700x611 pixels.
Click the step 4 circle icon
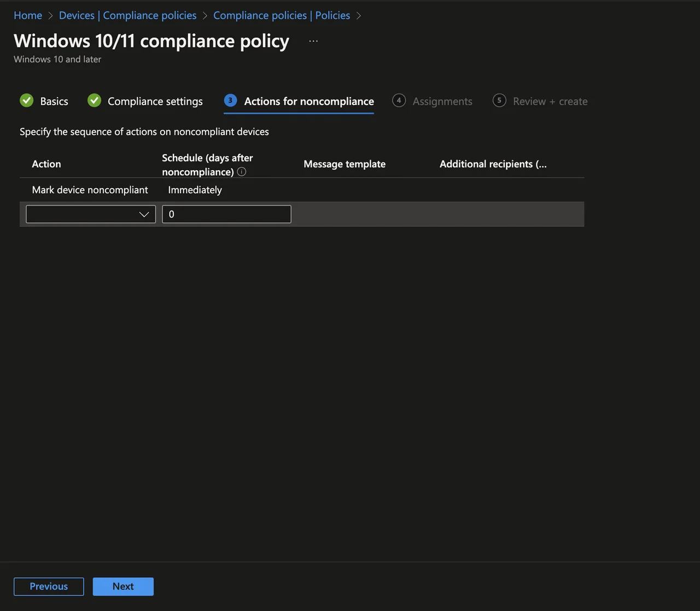(399, 101)
